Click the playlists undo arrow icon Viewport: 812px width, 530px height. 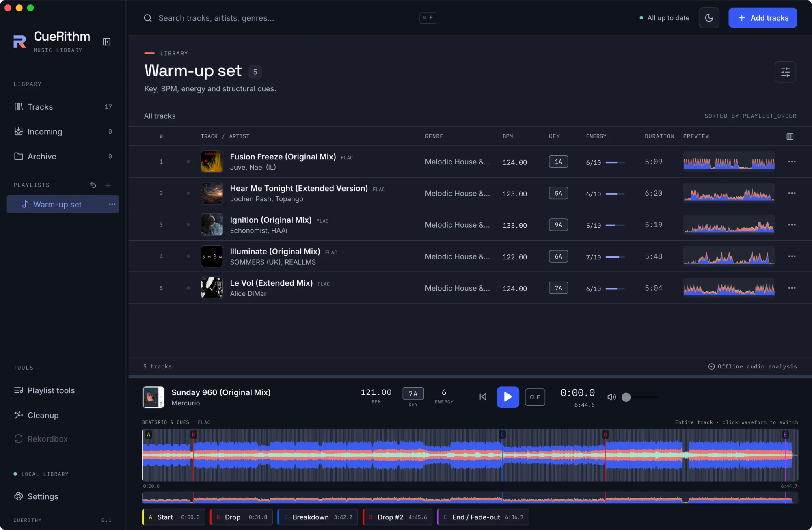click(x=93, y=185)
